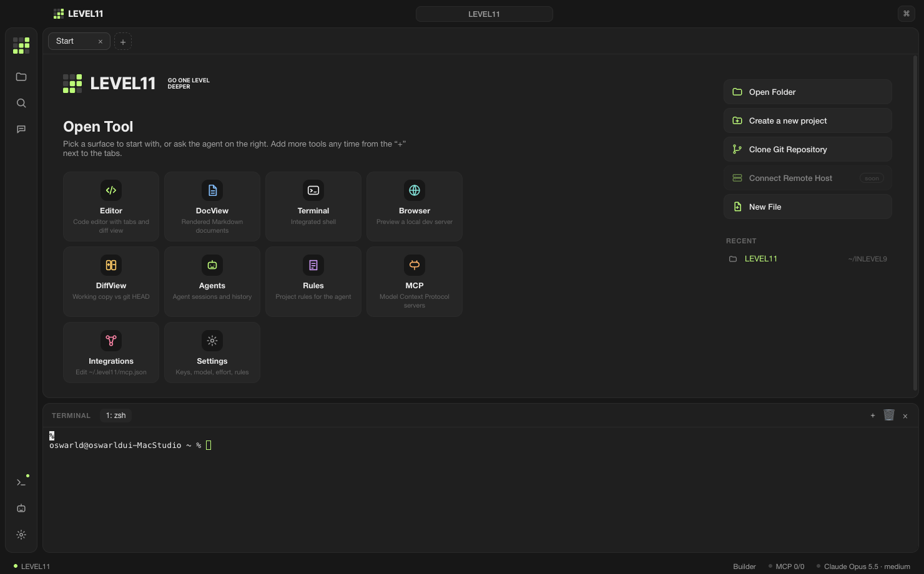
Task: Click the command key icon top right
Action: [907, 14]
